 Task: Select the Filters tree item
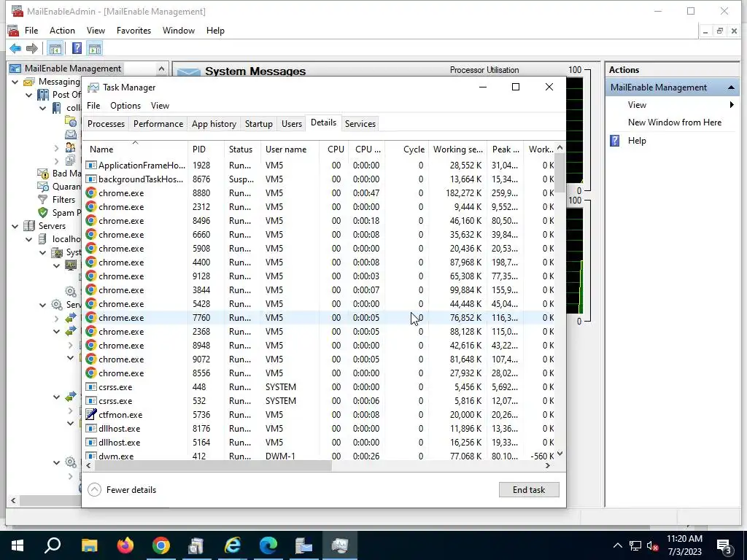pos(64,200)
